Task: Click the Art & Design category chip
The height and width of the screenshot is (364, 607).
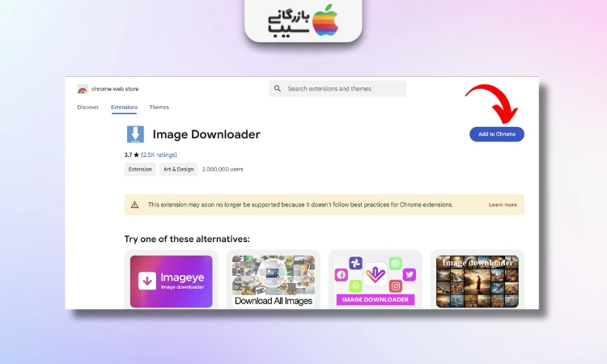Action: [179, 169]
